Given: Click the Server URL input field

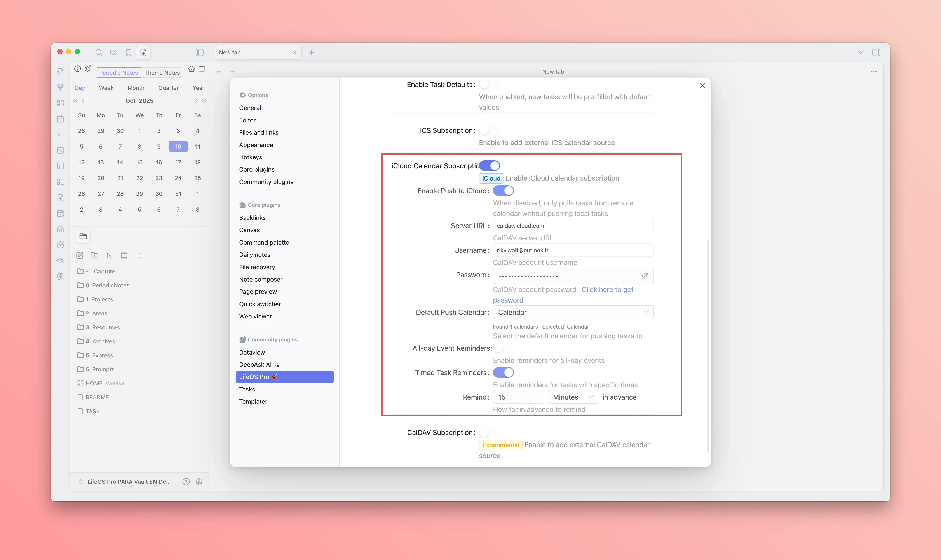Looking at the screenshot, I should (x=573, y=226).
